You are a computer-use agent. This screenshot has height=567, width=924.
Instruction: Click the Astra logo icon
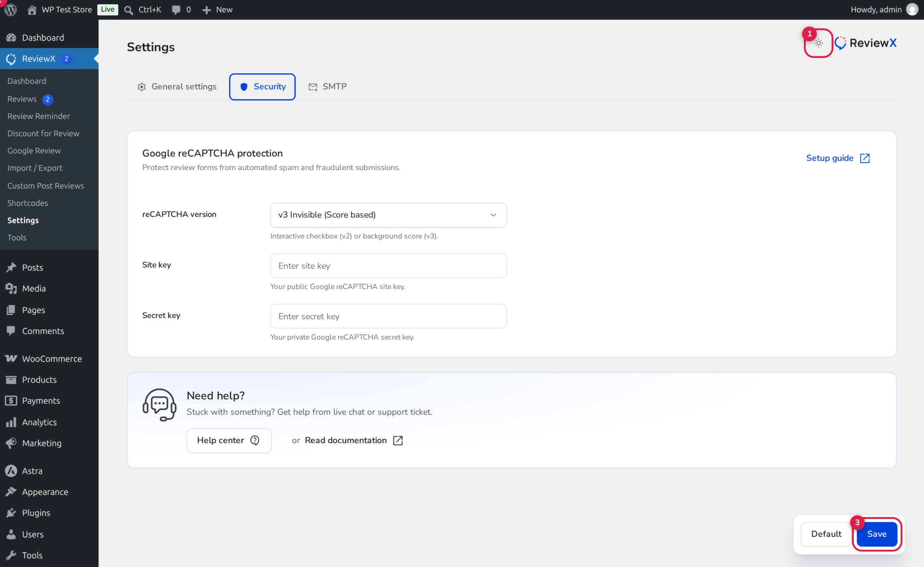[x=11, y=471]
